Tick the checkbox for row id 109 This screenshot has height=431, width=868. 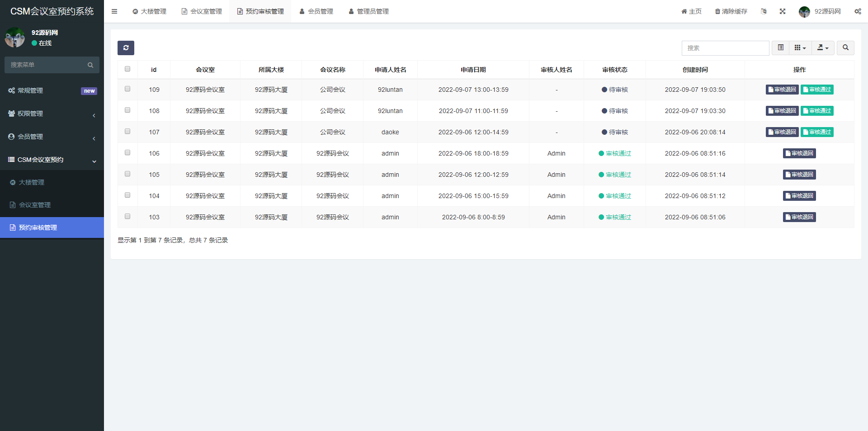127,89
